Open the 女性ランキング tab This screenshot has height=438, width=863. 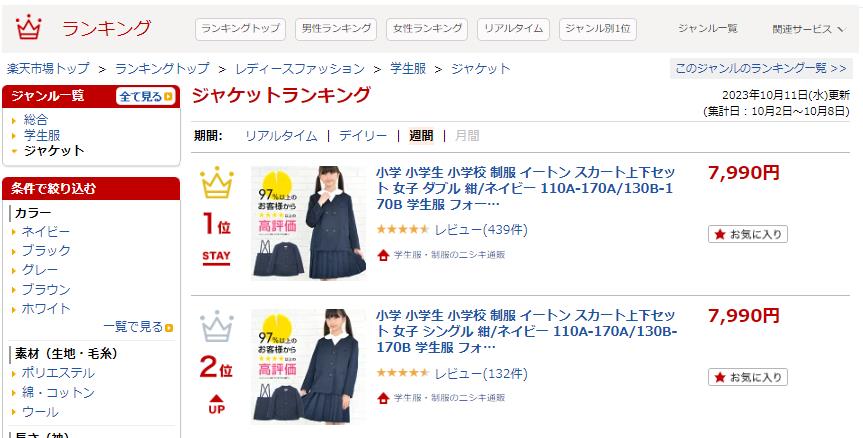427,29
